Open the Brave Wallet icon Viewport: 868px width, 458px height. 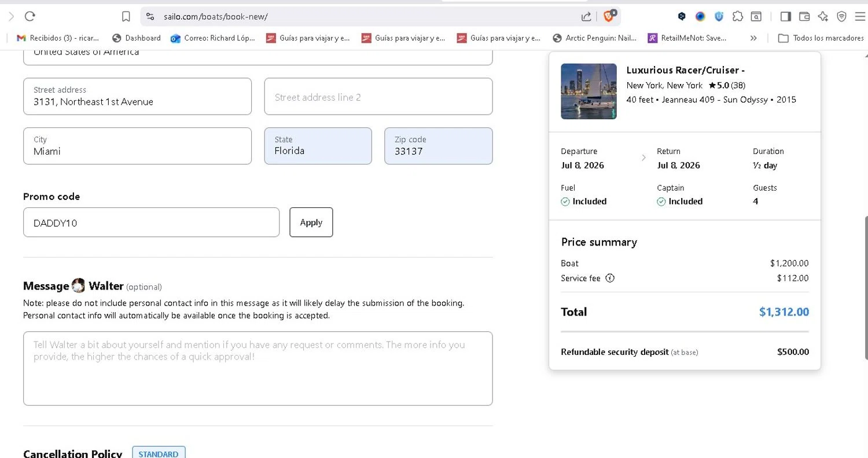[804, 17]
